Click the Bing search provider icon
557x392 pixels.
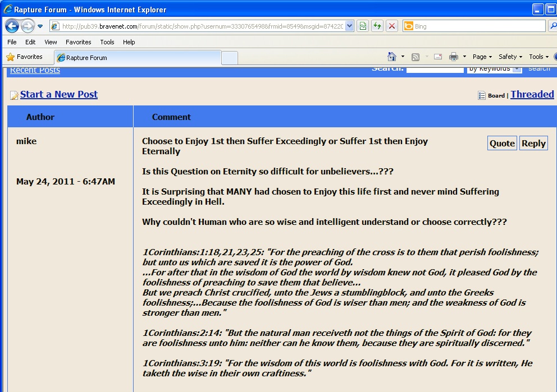[409, 26]
